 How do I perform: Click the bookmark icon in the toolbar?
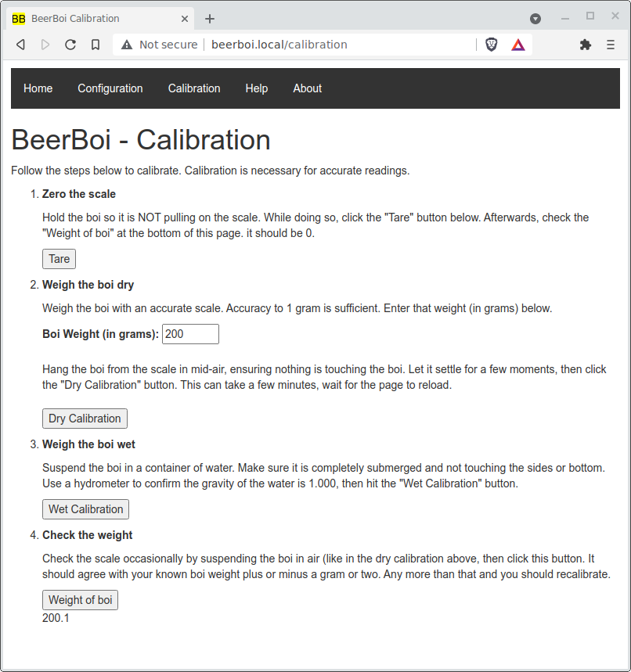point(96,45)
